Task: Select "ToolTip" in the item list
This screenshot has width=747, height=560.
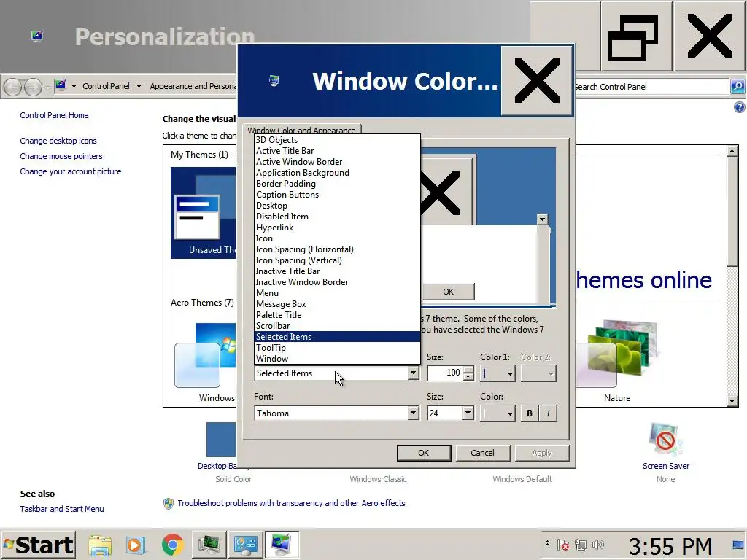Action: point(337,348)
